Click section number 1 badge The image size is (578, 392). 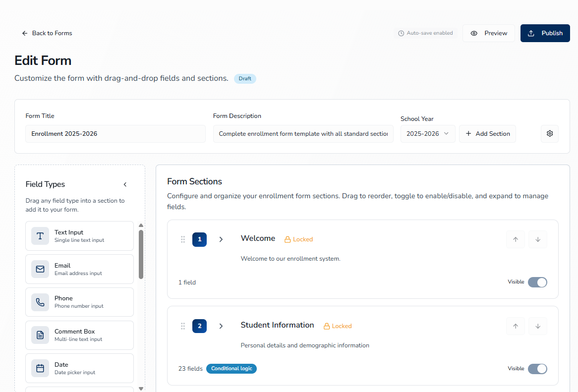199,239
